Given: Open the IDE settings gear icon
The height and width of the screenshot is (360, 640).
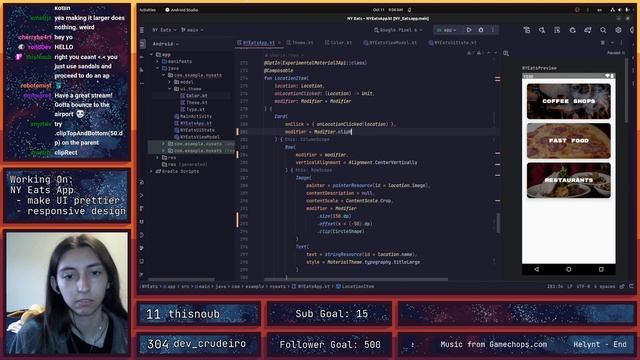Looking at the screenshot, I should [618, 30].
